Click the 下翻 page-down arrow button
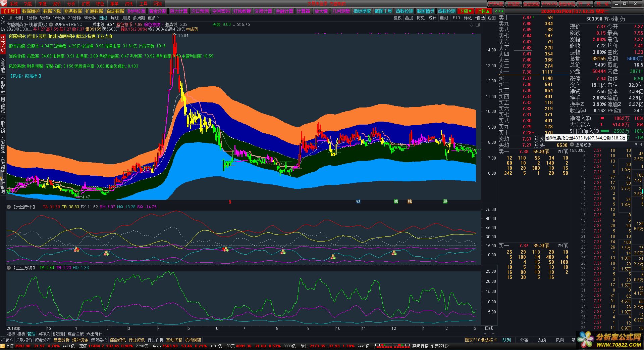The width and height of the screenshot is (644, 350). [x=466, y=11]
